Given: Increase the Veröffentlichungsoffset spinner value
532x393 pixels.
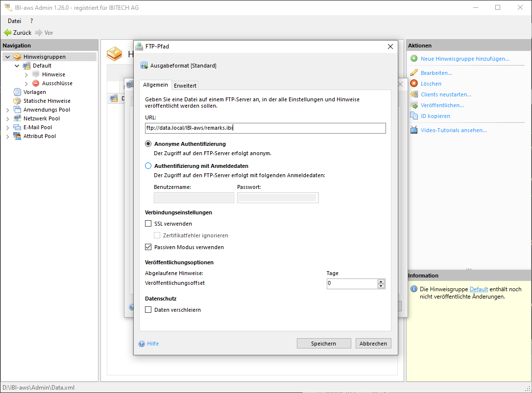Looking at the screenshot, I should 381,281.
